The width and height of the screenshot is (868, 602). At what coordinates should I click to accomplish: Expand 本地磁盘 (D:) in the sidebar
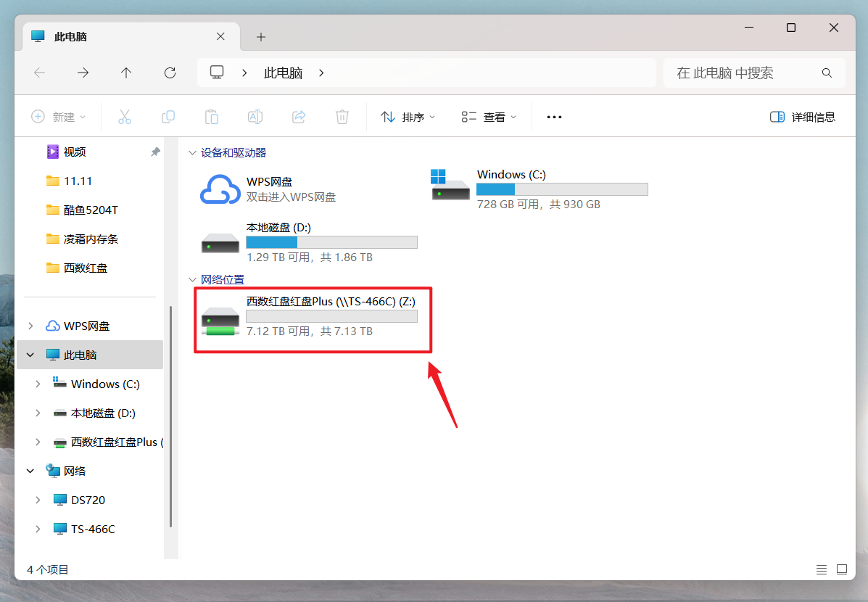tap(38, 413)
